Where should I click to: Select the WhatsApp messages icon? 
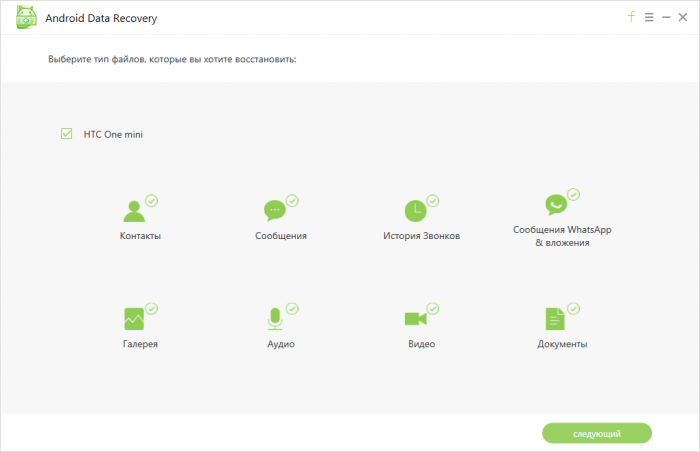(x=555, y=205)
